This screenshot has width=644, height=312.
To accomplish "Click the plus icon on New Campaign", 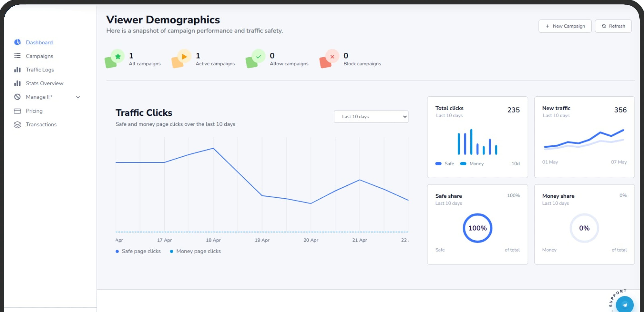I will tap(547, 26).
